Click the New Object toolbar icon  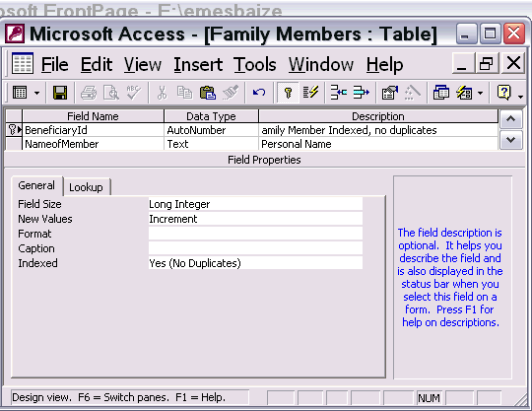coord(464,93)
